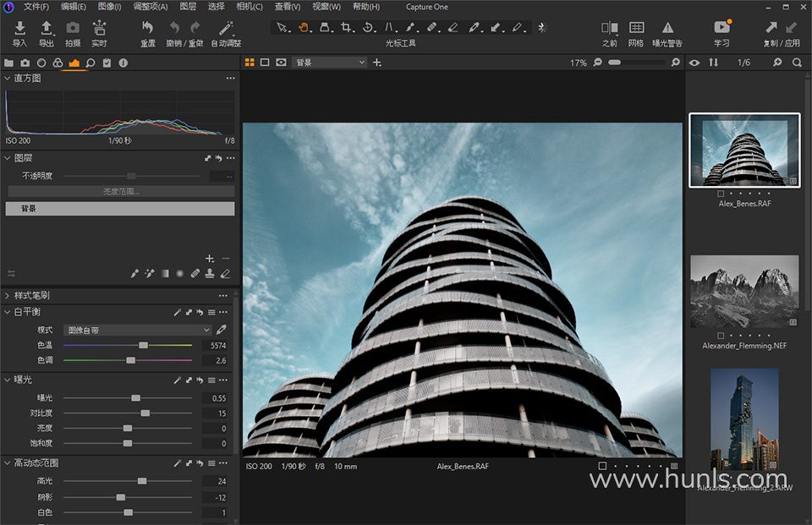Viewport: 812px width, 525px height.
Task: Collapse the 图层 panel
Action: (x=8, y=158)
